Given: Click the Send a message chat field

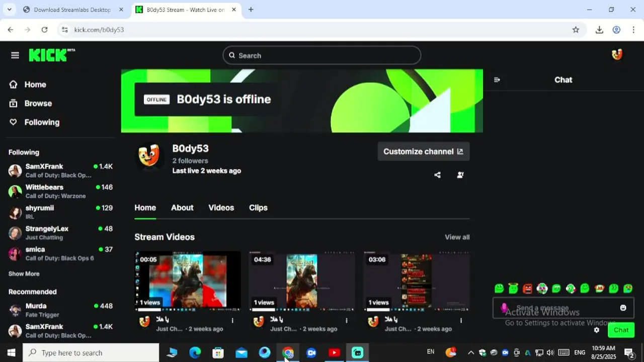Looking at the screenshot, I should (x=563, y=308).
